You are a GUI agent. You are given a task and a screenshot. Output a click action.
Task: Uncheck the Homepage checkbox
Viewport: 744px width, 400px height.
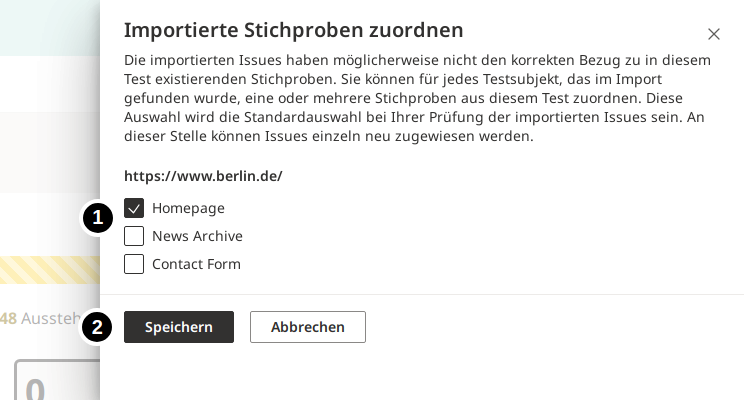tap(134, 208)
